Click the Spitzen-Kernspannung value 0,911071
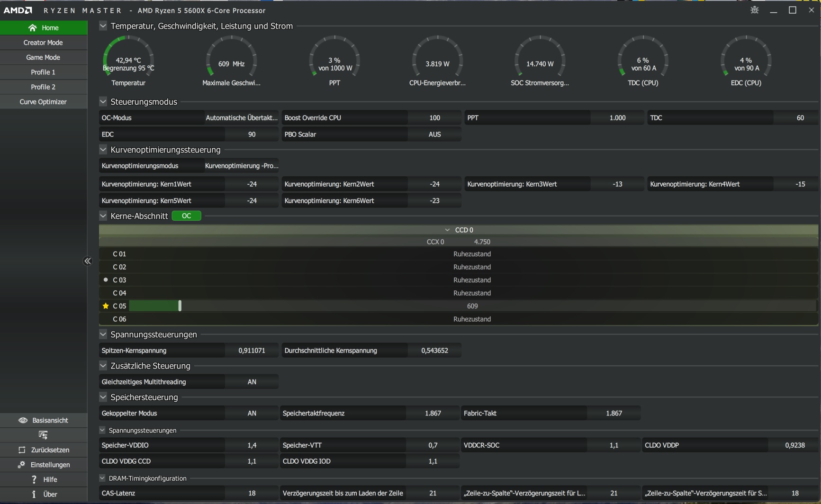821x504 pixels. pos(252,351)
